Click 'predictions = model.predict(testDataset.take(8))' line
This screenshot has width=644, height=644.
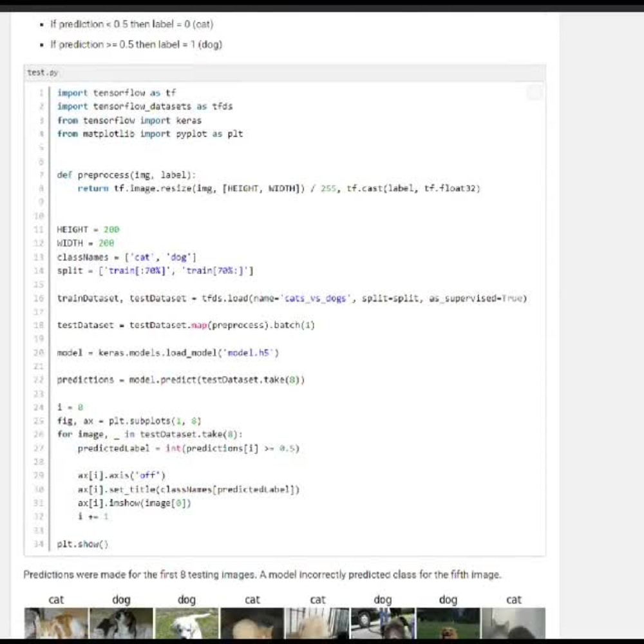181,380
